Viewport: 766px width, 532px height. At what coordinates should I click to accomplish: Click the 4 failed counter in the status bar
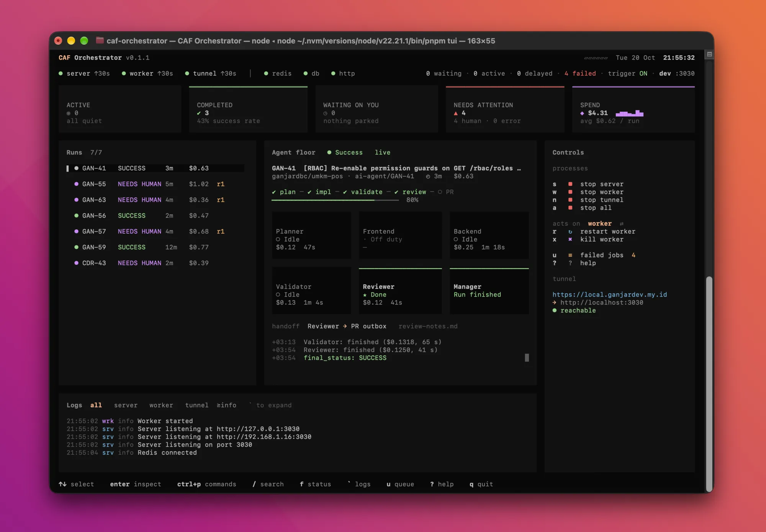click(x=580, y=73)
